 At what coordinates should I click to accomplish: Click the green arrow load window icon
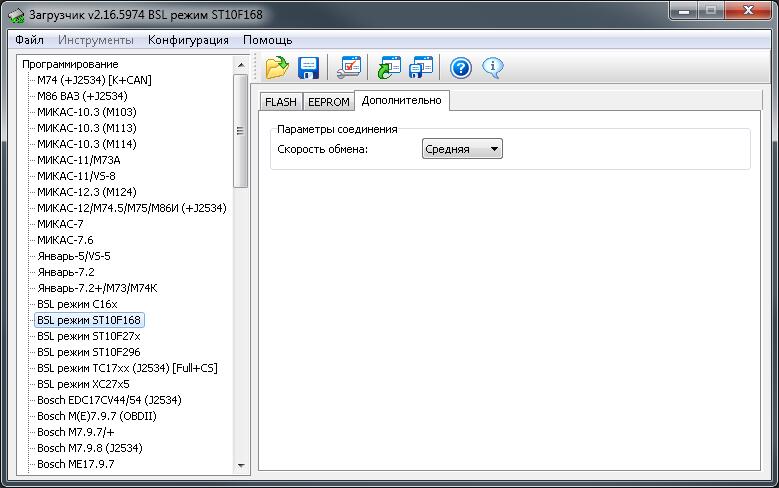[x=389, y=67]
